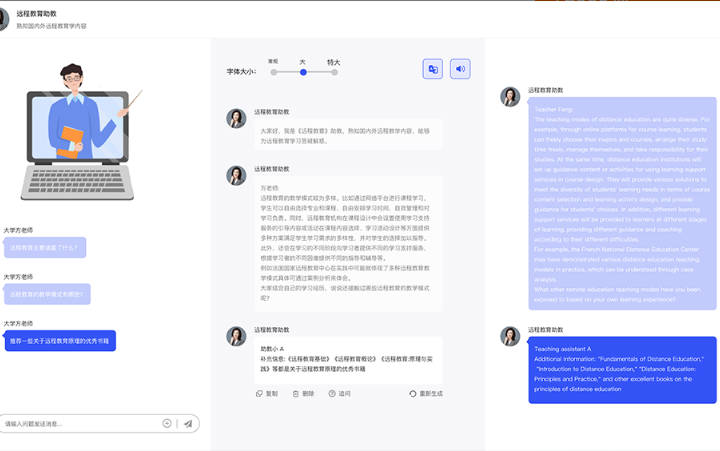Select the 常规 font size option
Image resolution: width=720 pixels, height=451 pixels.
coord(273,71)
